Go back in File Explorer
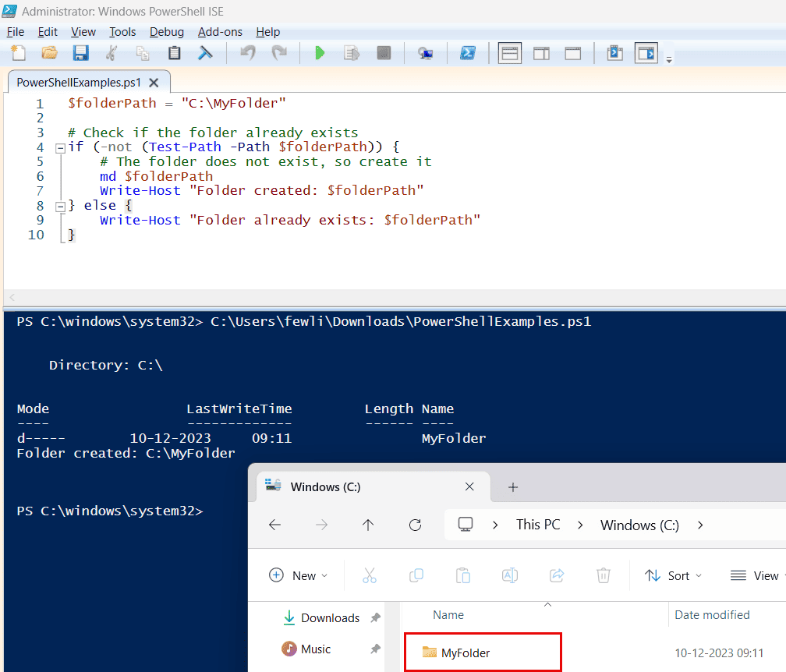 [274, 525]
